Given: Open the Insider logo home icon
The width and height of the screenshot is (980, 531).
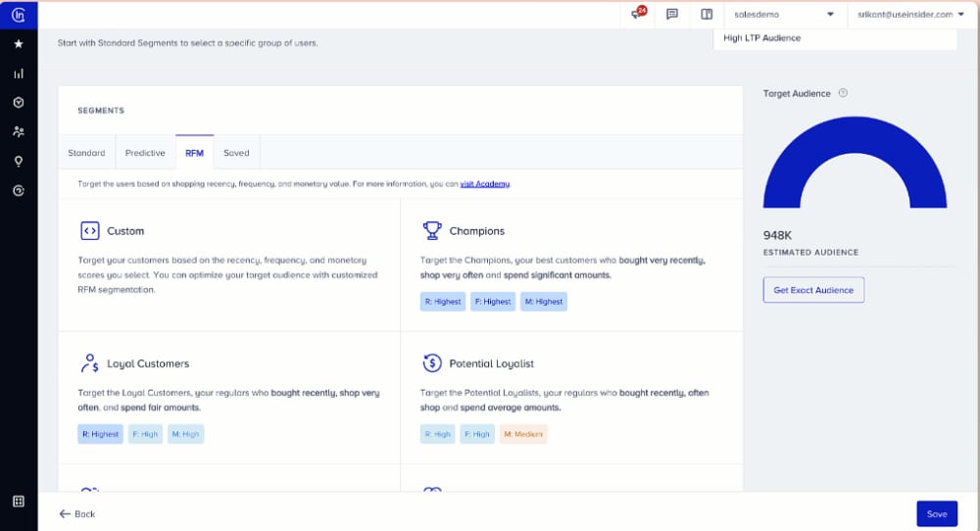Looking at the screenshot, I should coord(18,15).
